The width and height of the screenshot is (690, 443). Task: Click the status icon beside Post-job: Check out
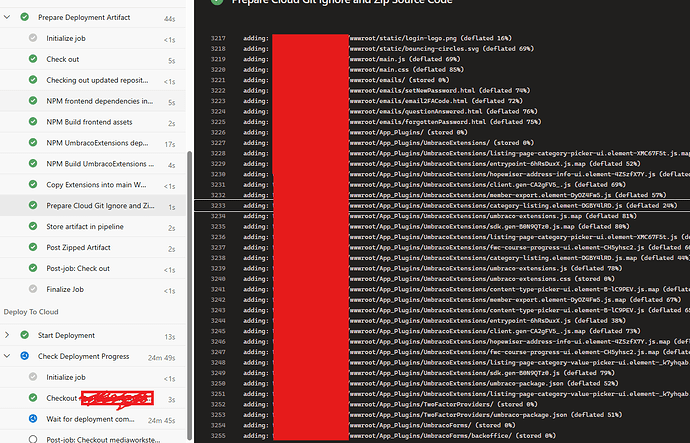(x=33, y=267)
